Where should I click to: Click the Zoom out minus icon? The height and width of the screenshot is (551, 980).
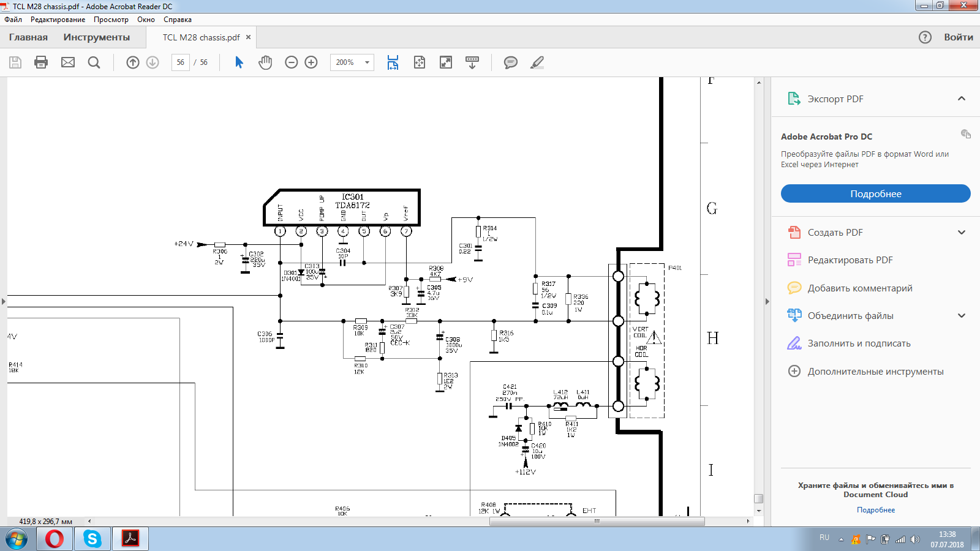tap(292, 62)
